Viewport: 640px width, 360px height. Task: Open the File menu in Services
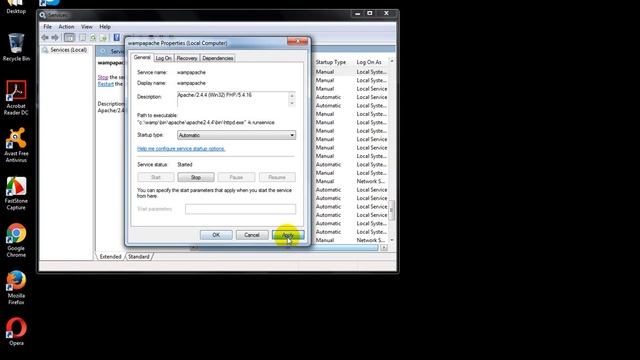pyautogui.click(x=47, y=27)
